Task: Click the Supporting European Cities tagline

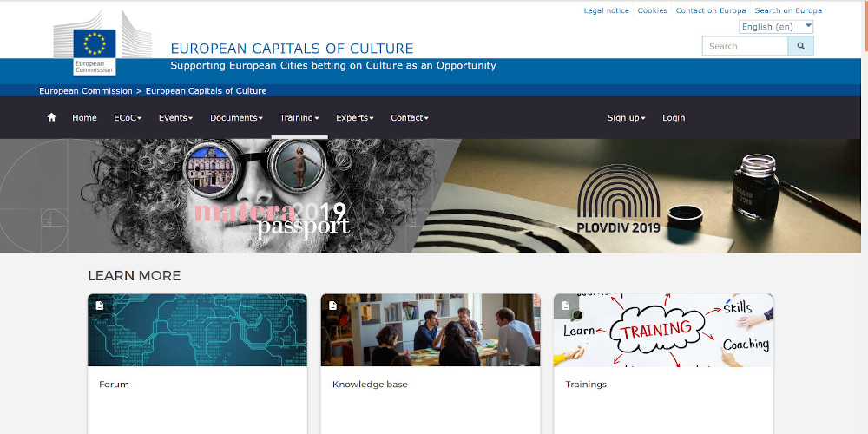Action: click(x=333, y=65)
